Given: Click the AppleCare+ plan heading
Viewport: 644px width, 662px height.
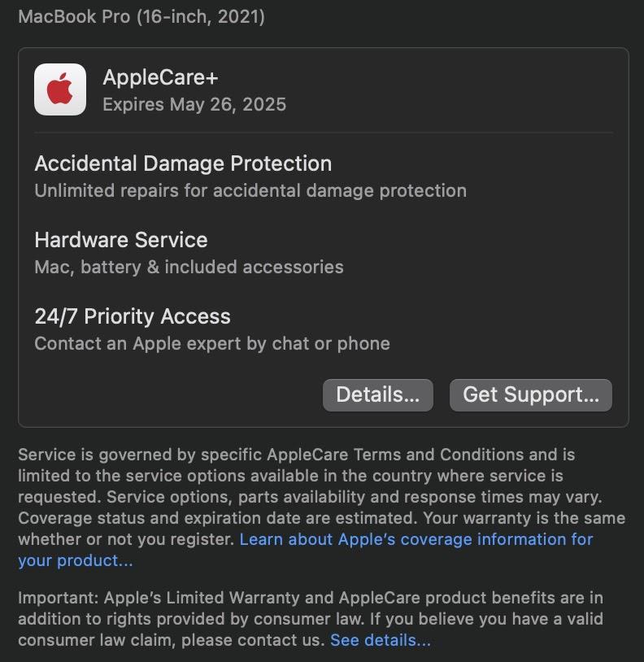Looking at the screenshot, I should 160,77.
